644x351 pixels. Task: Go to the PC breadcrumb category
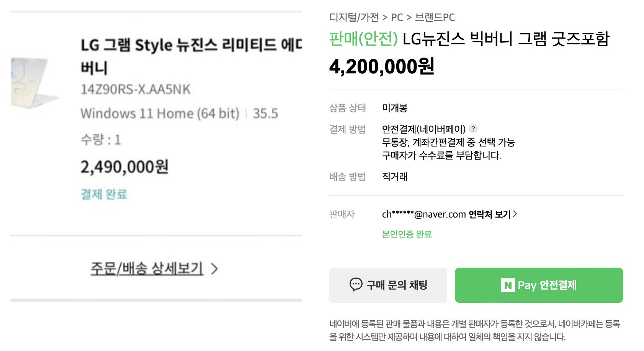click(x=397, y=18)
